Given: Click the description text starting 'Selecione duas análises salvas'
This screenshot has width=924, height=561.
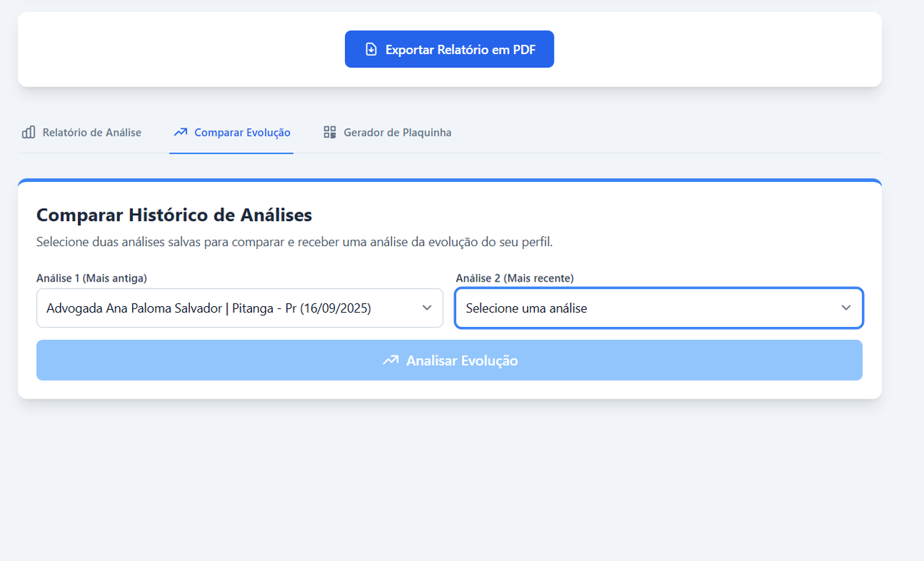Looking at the screenshot, I should click(295, 243).
